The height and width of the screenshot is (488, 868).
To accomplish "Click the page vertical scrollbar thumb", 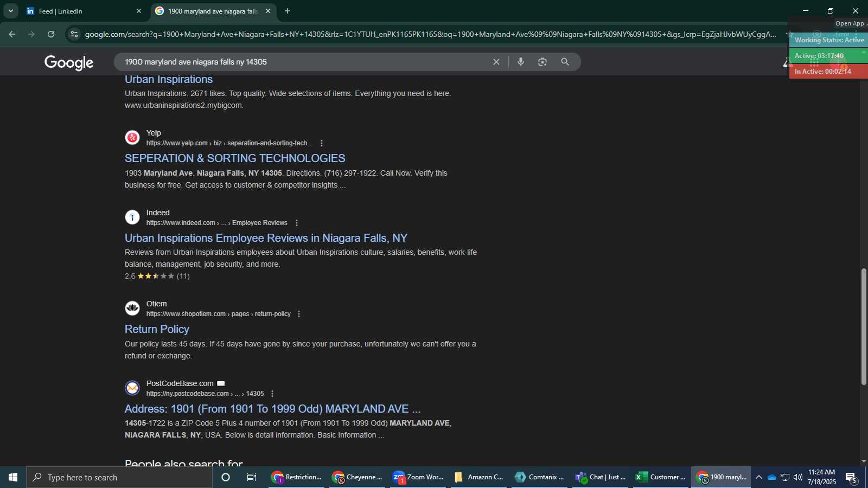I will pyautogui.click(x=864, y=326).
